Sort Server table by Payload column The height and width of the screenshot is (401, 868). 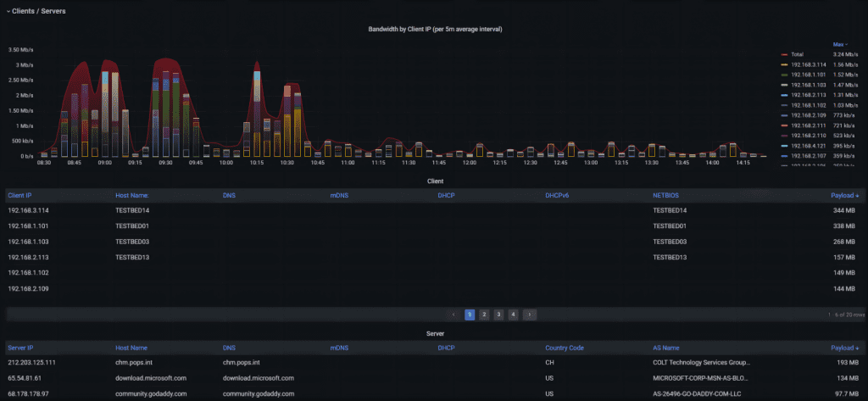(x=843, y=348)
